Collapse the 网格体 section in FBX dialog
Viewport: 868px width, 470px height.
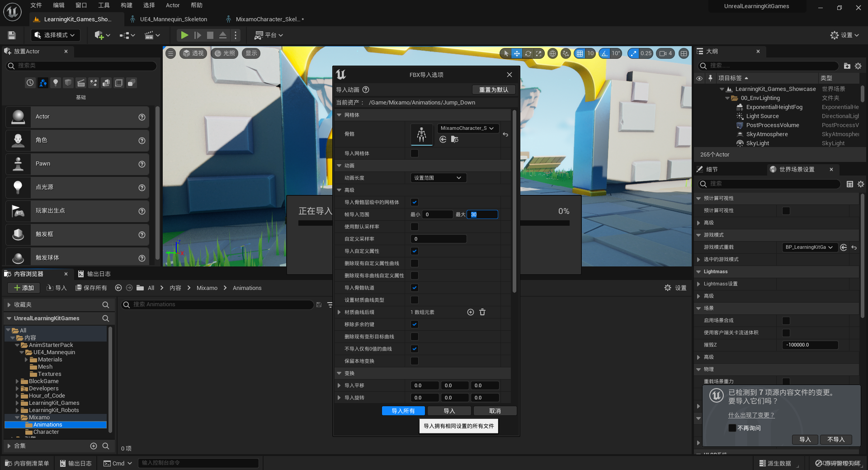339,115
